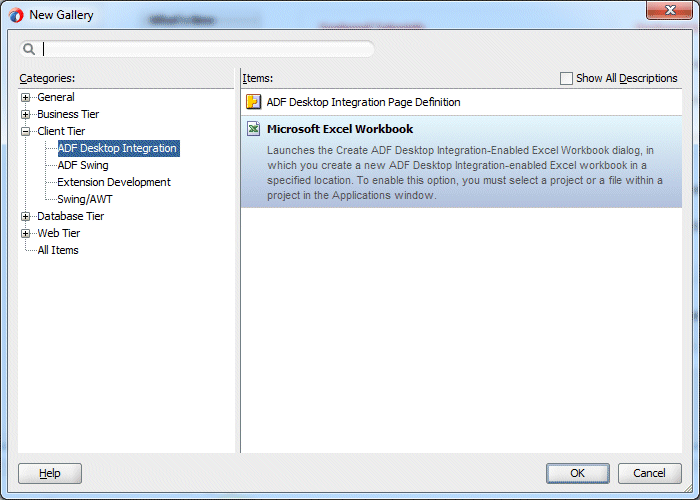Expand the Business Tier category

(x=25, y=114)
